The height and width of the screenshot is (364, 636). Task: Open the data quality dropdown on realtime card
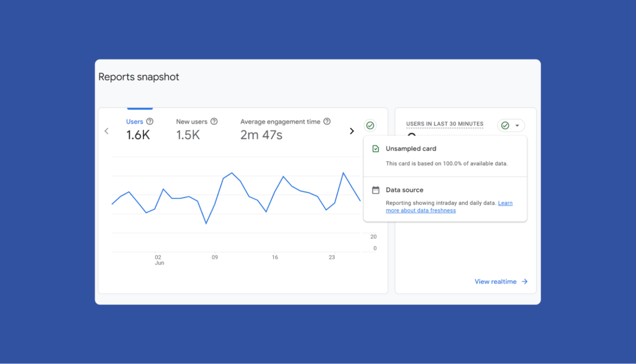click(x=517, y=125)
